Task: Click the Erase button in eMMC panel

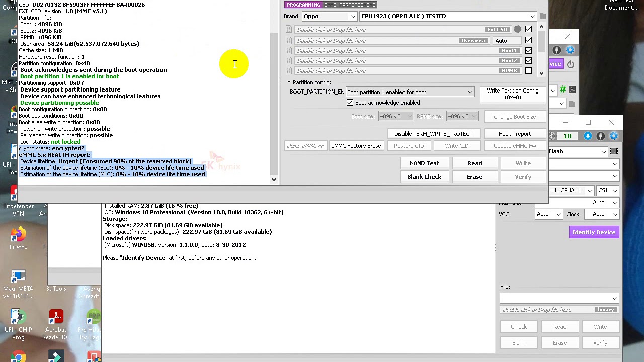Action: (x=474, y=177)
